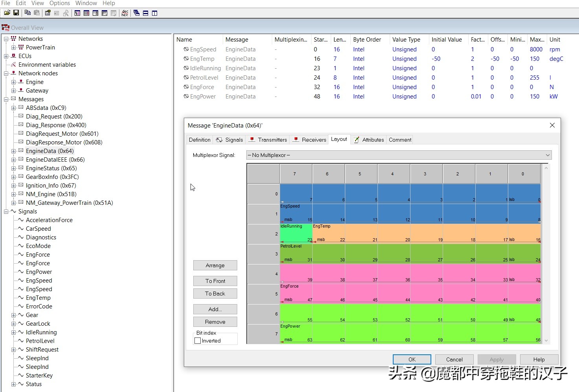
Task: Click OK in the message dialog
Action: click(412, 359)
